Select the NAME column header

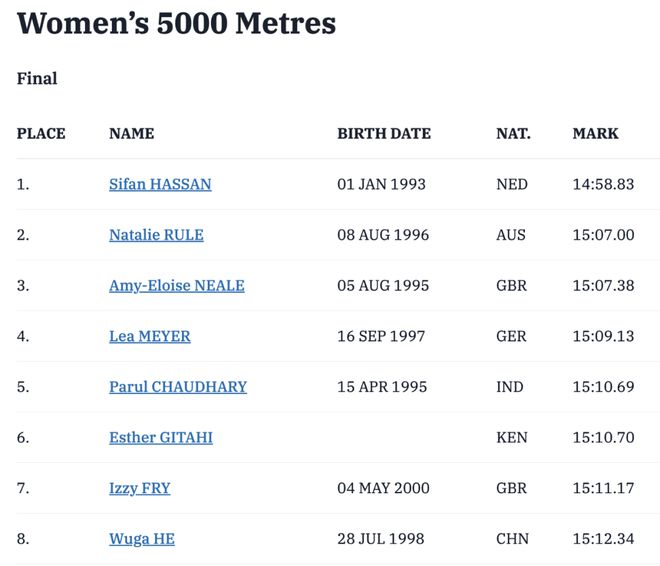point(131,133)
